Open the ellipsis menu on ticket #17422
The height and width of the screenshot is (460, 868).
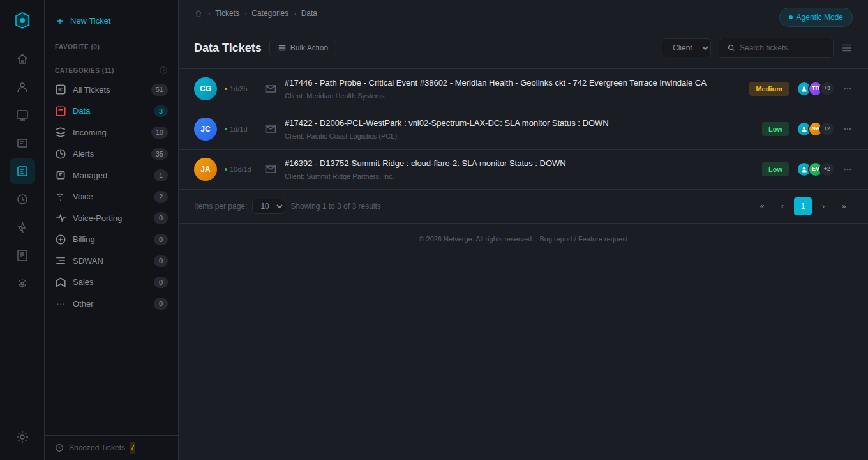tap(848, 129)
